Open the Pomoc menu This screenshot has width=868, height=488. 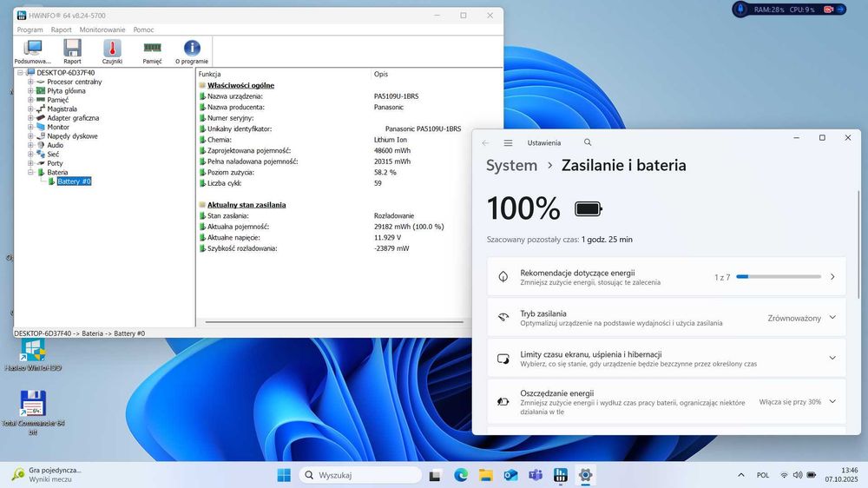[x=143, y=30]
